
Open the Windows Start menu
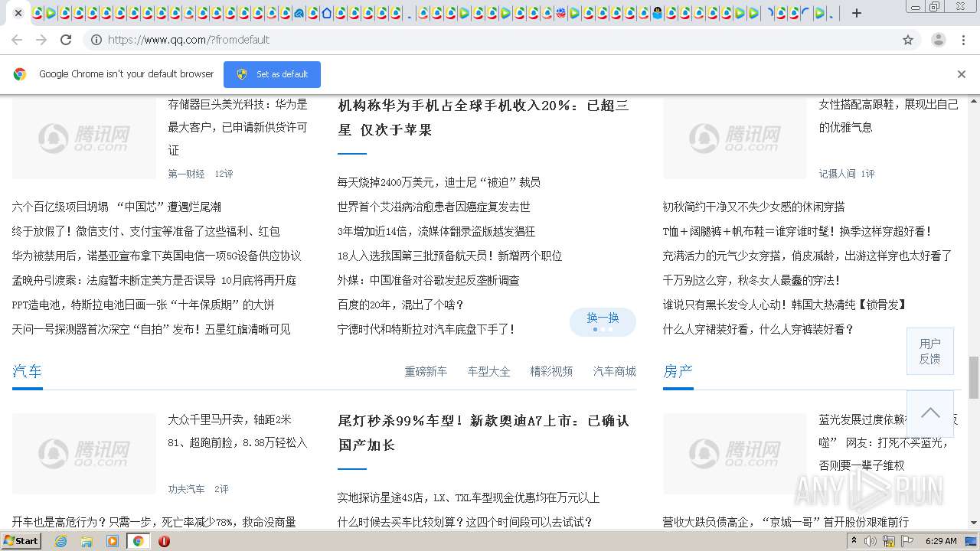click(21, 540)
